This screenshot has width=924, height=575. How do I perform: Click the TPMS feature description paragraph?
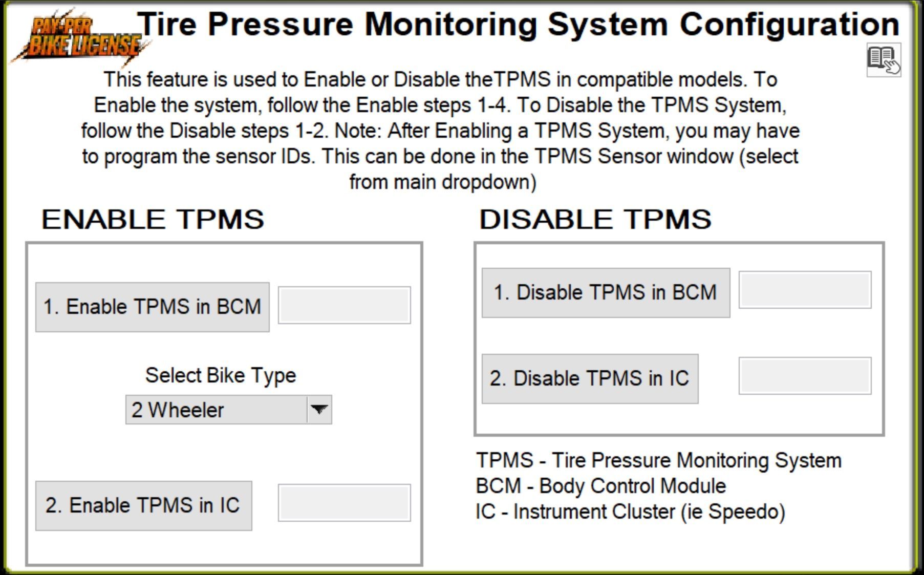click(440, 131)
